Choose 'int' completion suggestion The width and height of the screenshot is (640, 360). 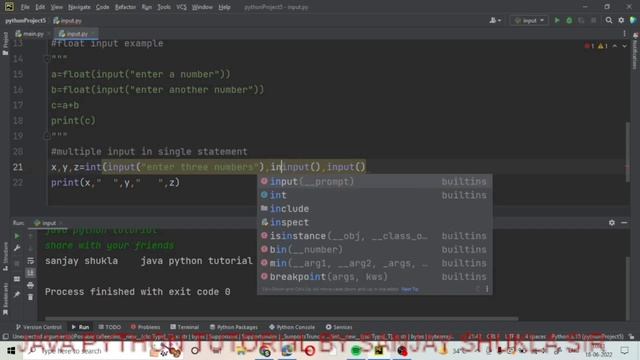point(374,195)
